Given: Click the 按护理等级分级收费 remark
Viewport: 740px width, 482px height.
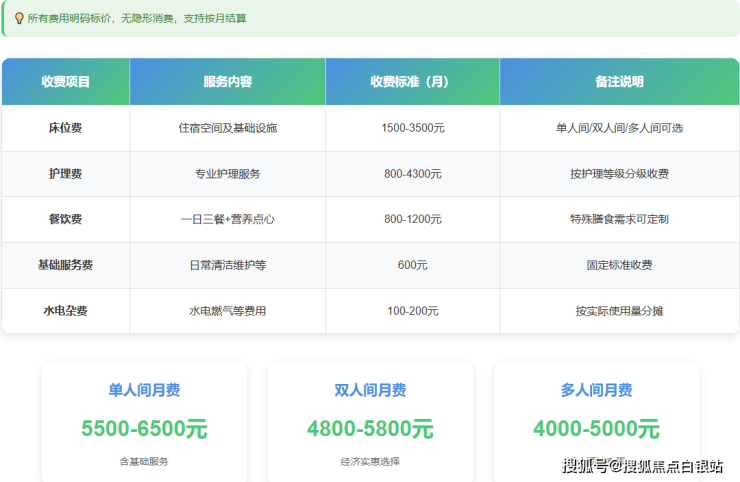Looking at the screenshot, I should coord(619,174).
